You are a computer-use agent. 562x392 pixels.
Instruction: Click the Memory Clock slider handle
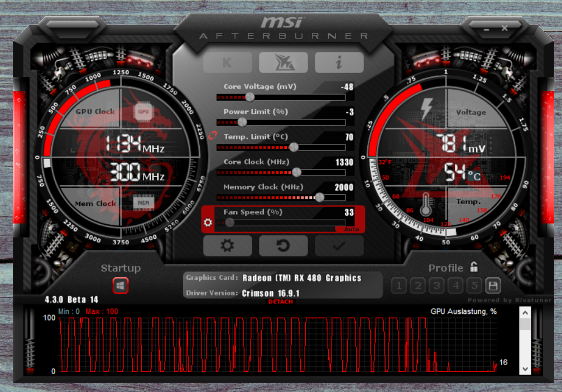pyautogui.click(x=319, y=197)
